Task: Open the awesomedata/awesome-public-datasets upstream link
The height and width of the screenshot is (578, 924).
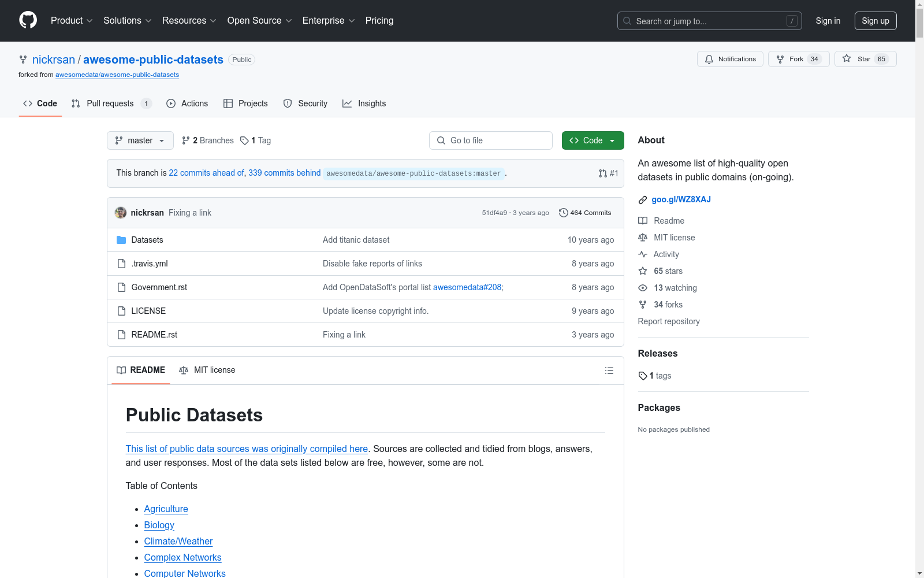Action: click(117, 75)
